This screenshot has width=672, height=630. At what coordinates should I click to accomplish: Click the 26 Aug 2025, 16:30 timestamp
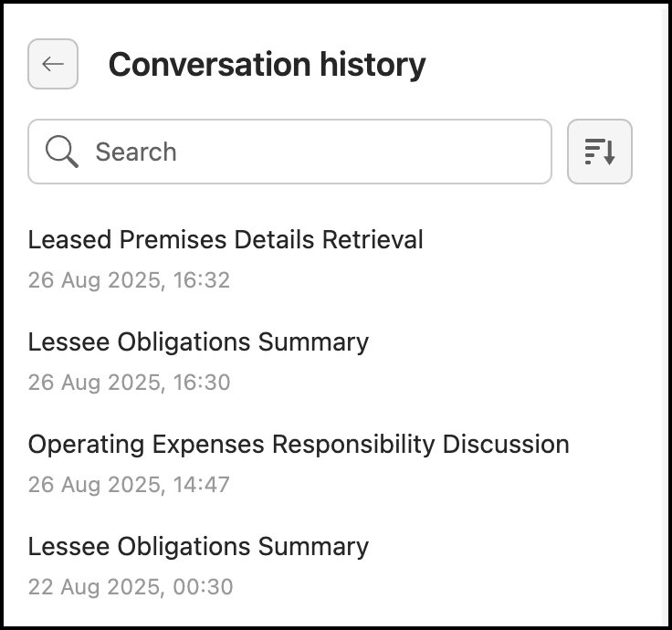(129, 382)
